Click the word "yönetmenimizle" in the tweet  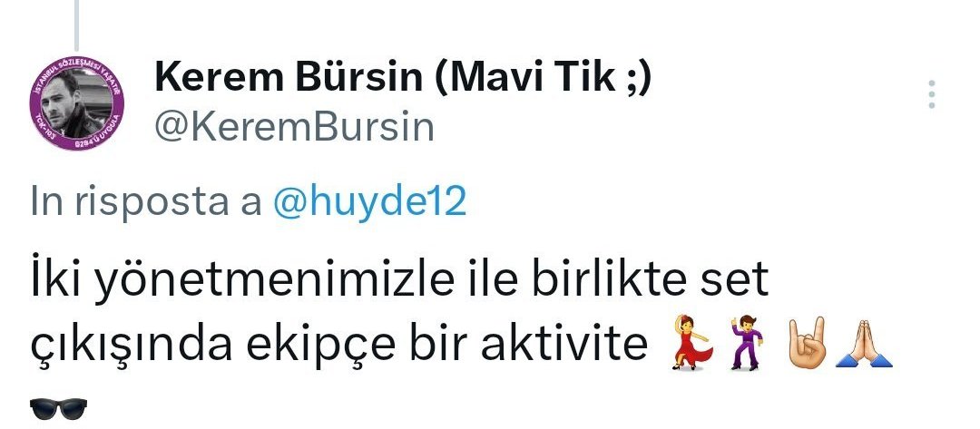click(x=274, y=281)
